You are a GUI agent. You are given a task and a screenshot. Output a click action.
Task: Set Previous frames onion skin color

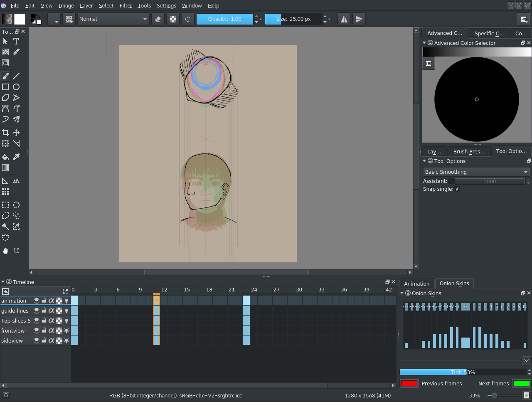409,383
